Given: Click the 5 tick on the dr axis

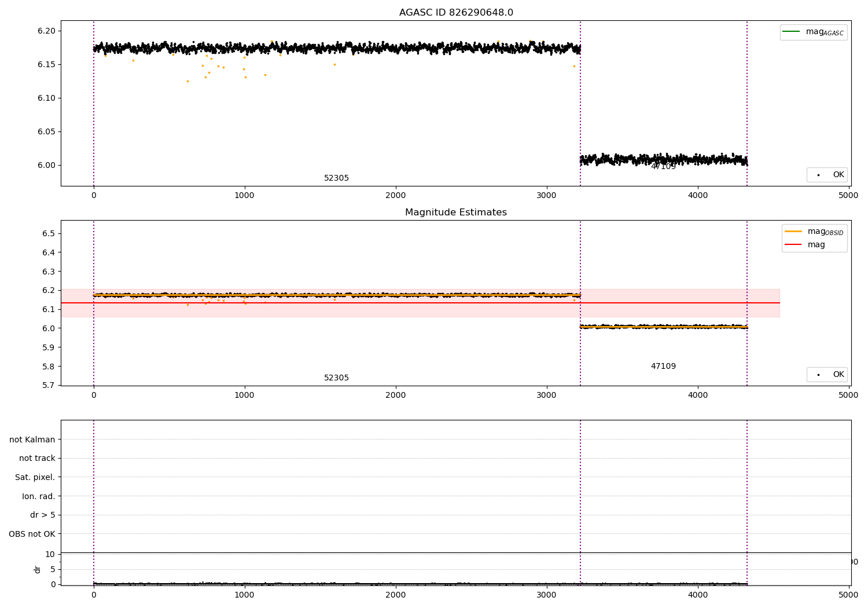Looking at the screenshot, I should pos(53,570).
